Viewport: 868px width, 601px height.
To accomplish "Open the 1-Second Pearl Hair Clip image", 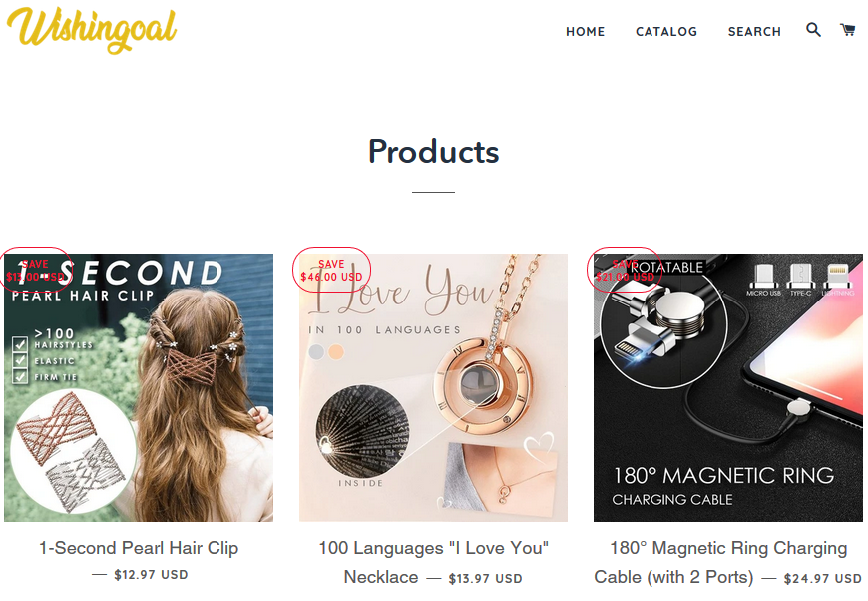I will pos(139,387).
